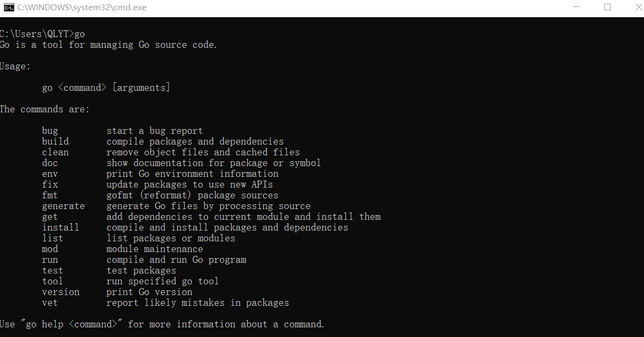Image resolution: width=644 pixels, height=337 pixels.
Task: Click the 'version' command name
Action: click(x=61, y=292)
